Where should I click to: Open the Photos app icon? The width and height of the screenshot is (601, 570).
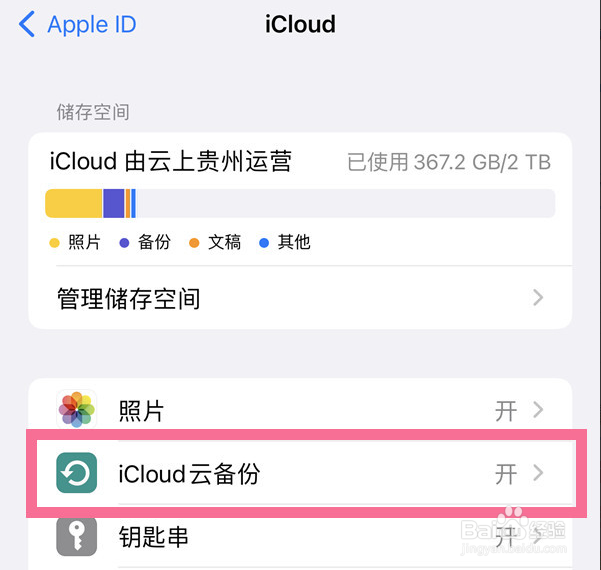point(77,409)
